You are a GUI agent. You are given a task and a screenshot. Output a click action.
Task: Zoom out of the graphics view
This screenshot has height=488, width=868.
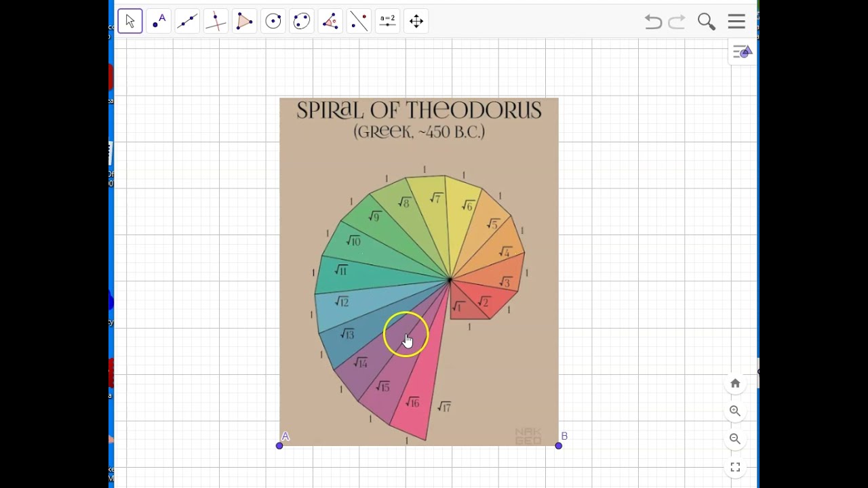coord(735,439)
